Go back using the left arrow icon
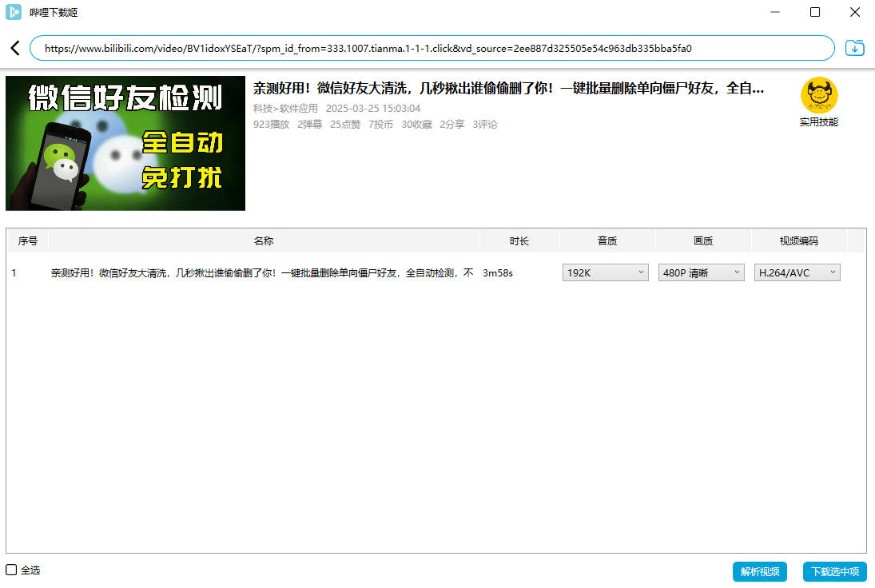875x588 pixels. pos(15,48)
